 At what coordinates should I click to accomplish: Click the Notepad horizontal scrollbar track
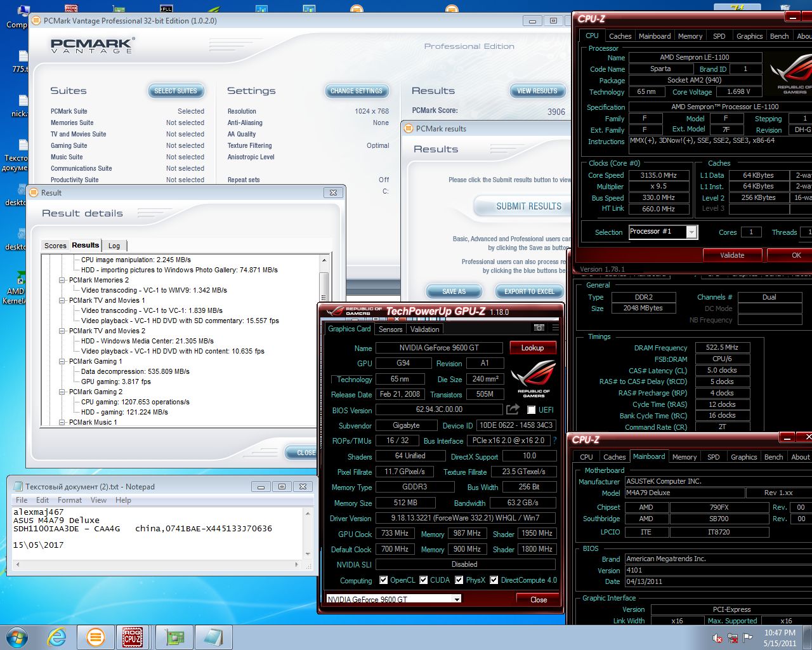click(x=157, y=564)
